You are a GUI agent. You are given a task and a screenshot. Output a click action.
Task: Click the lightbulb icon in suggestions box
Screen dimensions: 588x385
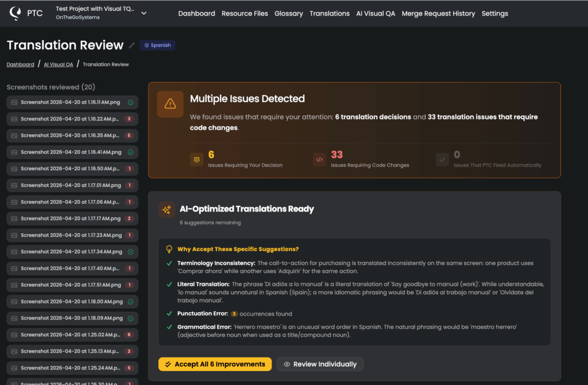tap(169, 249)
